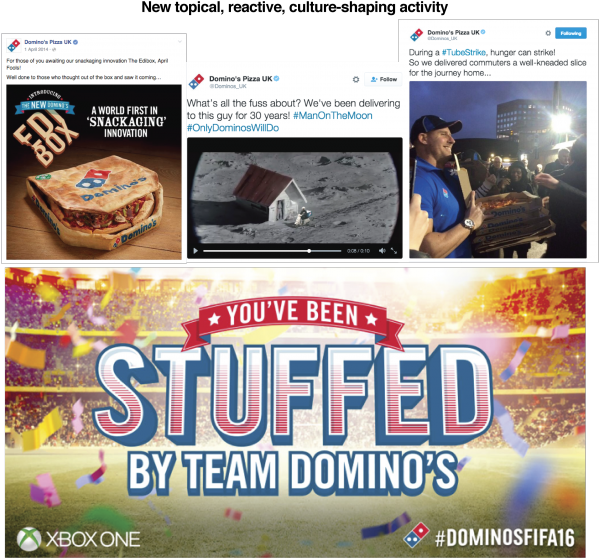The width and height of the screenshot is (599, 558).
Task: Click the Xbox One logo on banner
Action: pos(79,539)
